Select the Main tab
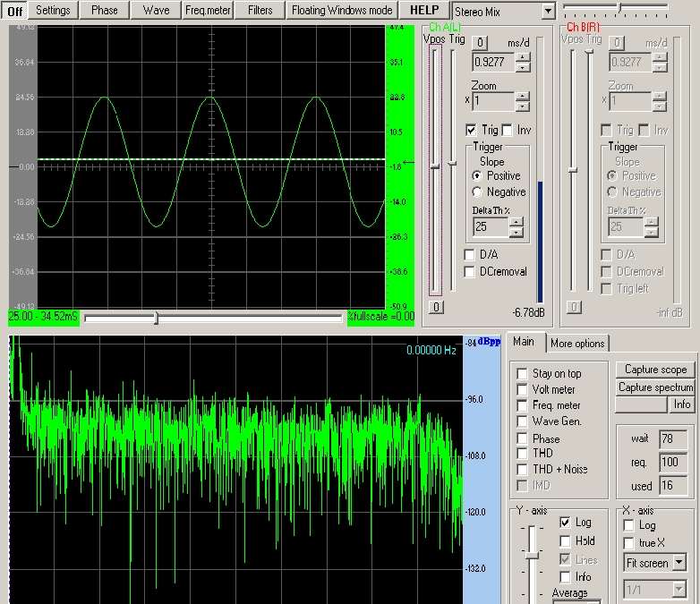Screen dimensions: 700x604 coord(524,342)
